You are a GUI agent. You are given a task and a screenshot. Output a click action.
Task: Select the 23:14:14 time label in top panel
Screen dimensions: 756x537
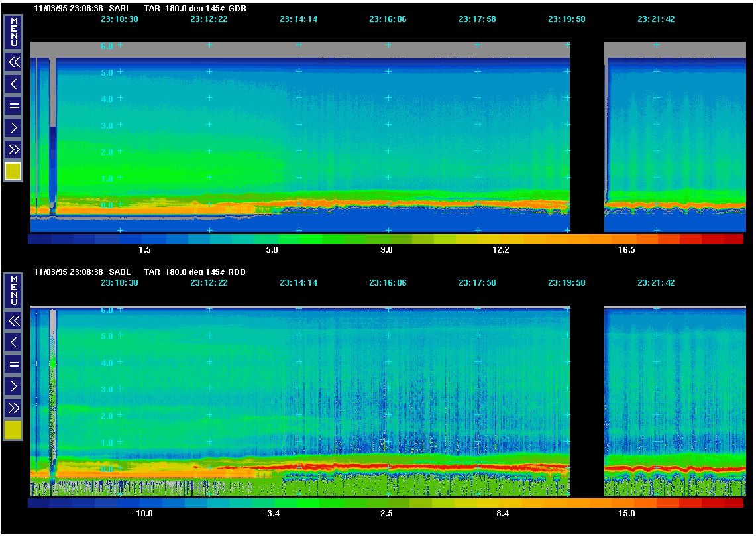click(298, 19)
